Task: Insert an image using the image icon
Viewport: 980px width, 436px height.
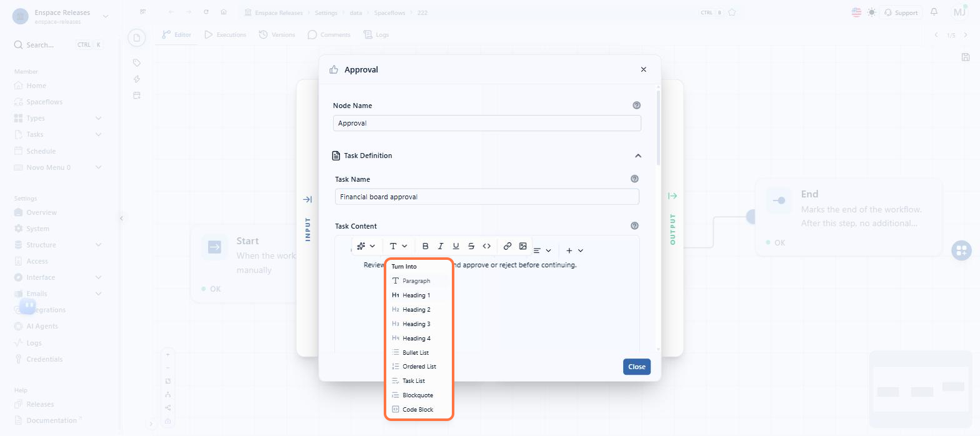Action: [523, 246]
